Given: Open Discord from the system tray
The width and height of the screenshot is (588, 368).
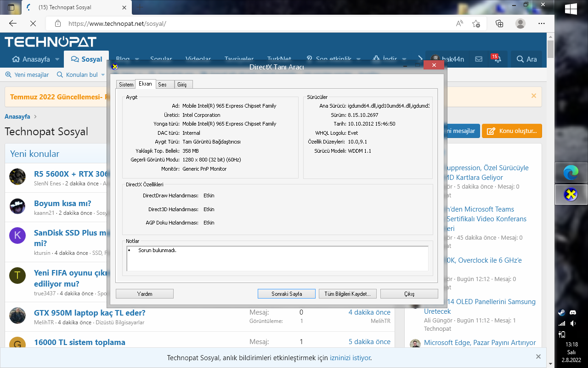Looking at the screenshot, I should pos(572,312).
